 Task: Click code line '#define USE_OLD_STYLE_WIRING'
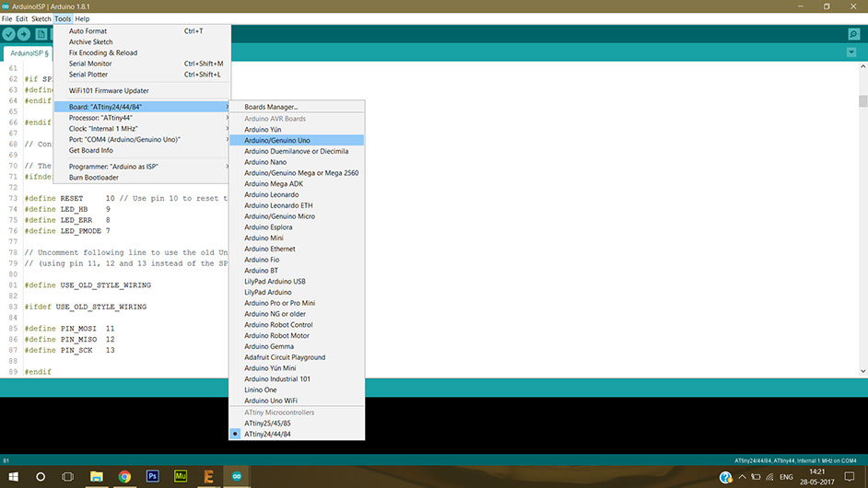88,285
